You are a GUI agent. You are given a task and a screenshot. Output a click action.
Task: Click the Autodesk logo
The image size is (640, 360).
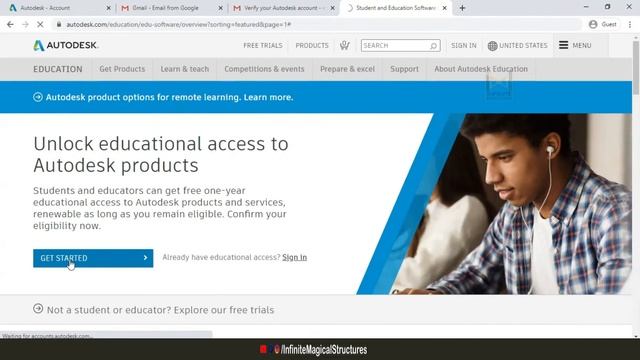[66, 45]
